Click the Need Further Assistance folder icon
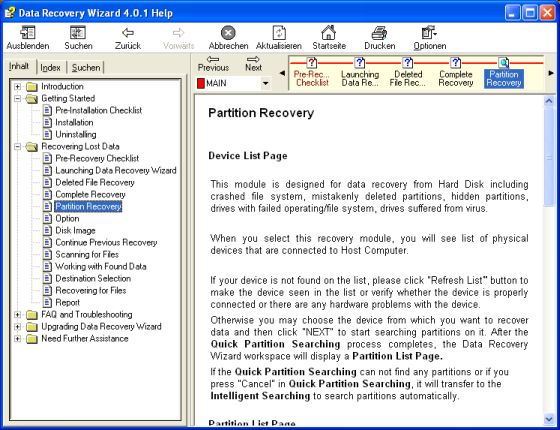This screenshot has height=430, width=560. click(32, 339)
